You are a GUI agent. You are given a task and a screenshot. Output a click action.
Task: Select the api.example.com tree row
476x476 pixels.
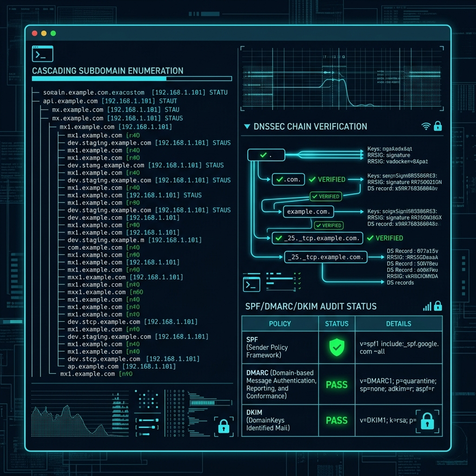click(x=110, y=101)
